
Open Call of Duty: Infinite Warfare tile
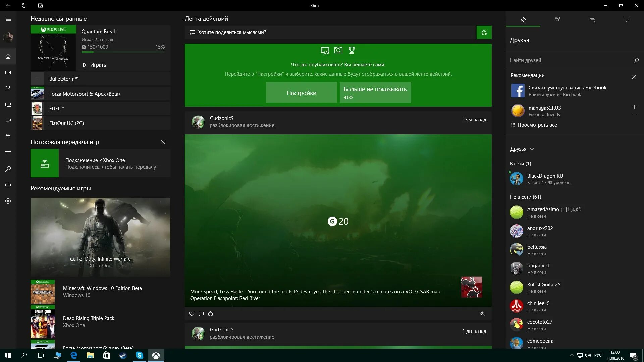(100, 237)
